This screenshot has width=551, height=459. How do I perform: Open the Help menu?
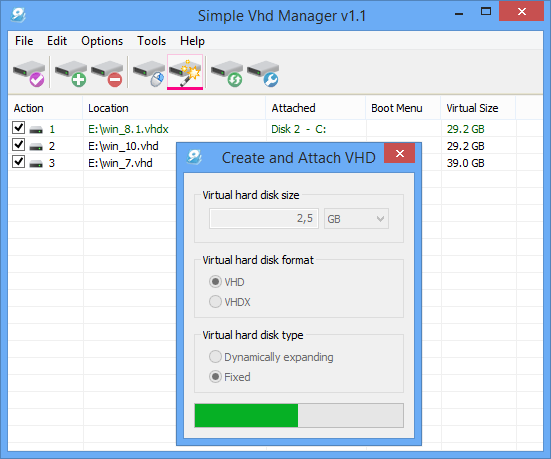[x=192, y=41]
